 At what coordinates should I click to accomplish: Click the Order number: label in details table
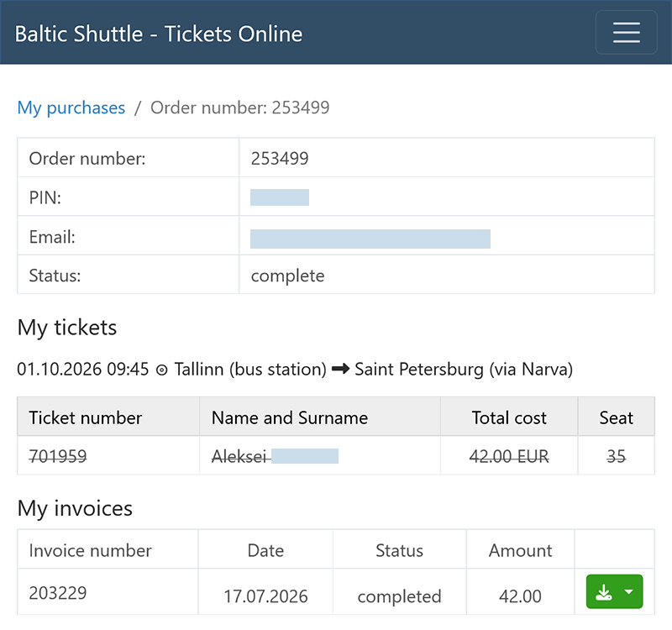click(87, 159)
